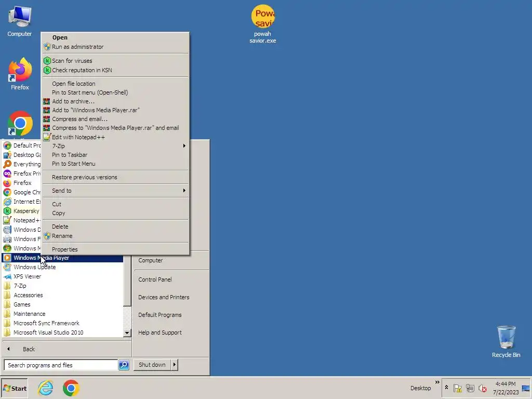Viewport: 532px width, 399px height.
Task: Expand the Accessories folder
Action: [62, 295]
